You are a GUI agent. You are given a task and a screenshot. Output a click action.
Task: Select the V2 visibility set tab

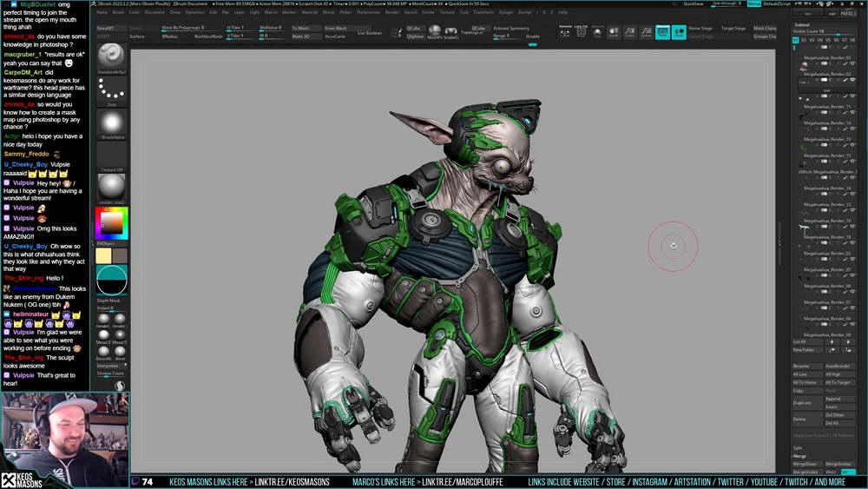[804, 41]
